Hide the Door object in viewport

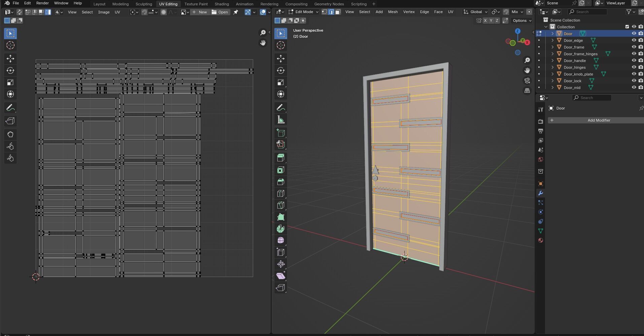[634, 33]
